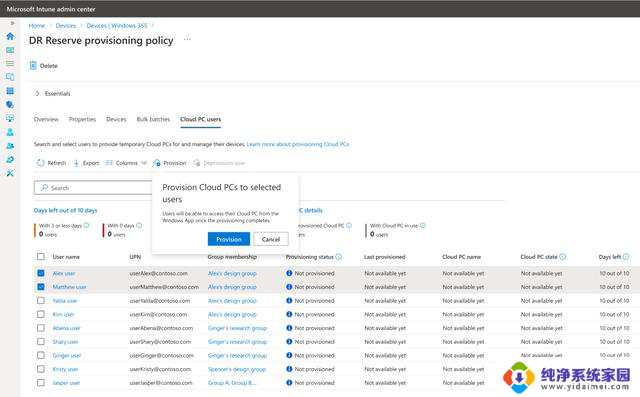Check the Yalda user checkbox
The height and width of the screenshot is (397, 640).
coord(41,301)
